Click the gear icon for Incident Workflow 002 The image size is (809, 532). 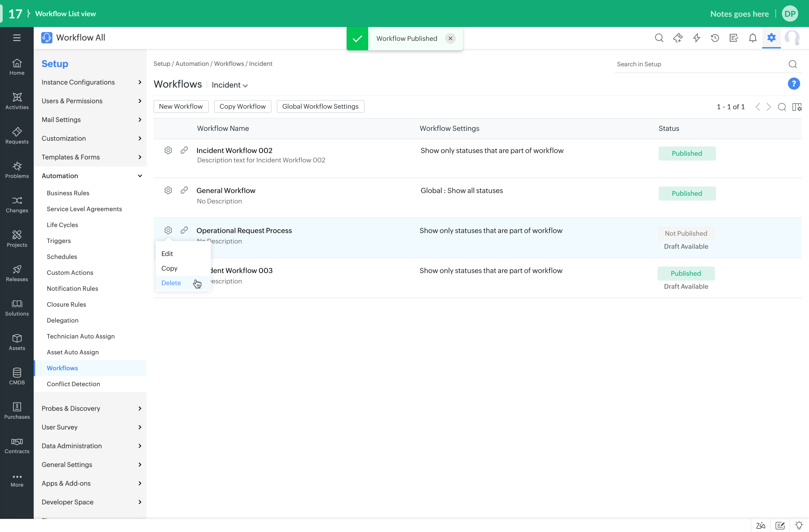click(x=168, y=150)
